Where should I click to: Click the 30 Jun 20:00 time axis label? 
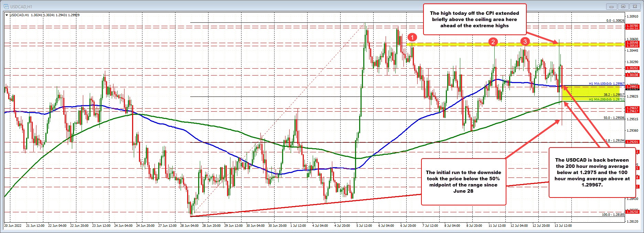click(278, 226)
